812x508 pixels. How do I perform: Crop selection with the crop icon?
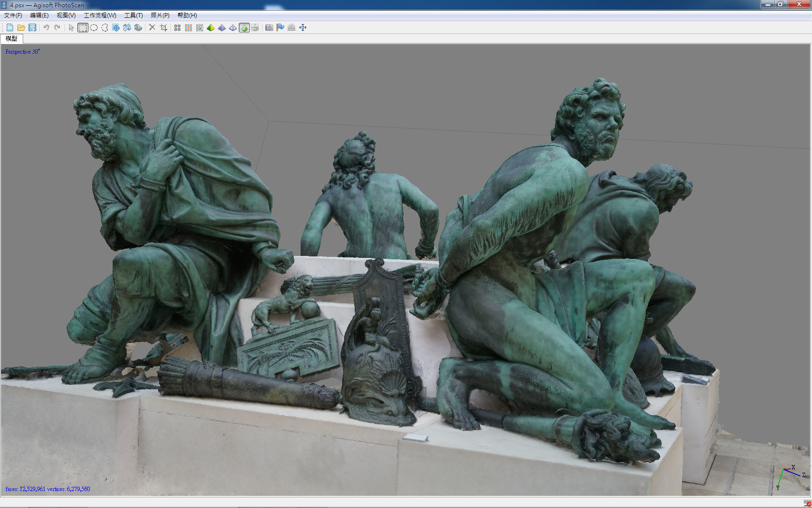pos(163,28)
